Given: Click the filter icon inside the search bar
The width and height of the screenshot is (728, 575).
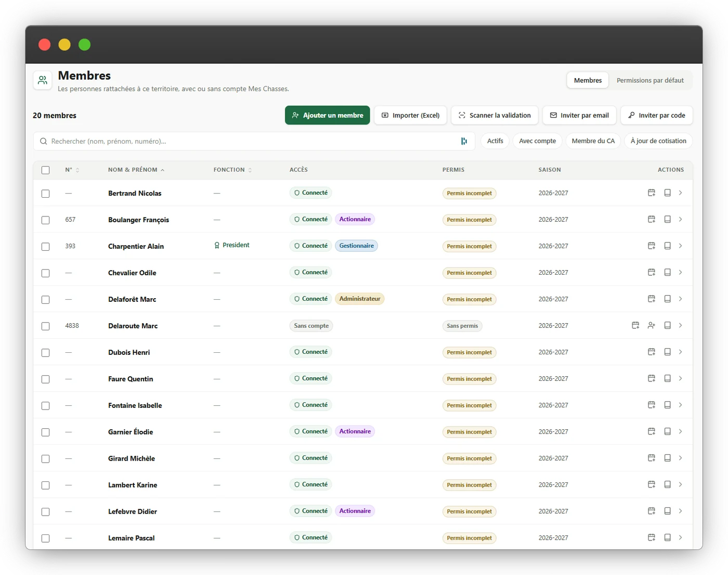Looking at the screenshot, I should tap(464, 142).
